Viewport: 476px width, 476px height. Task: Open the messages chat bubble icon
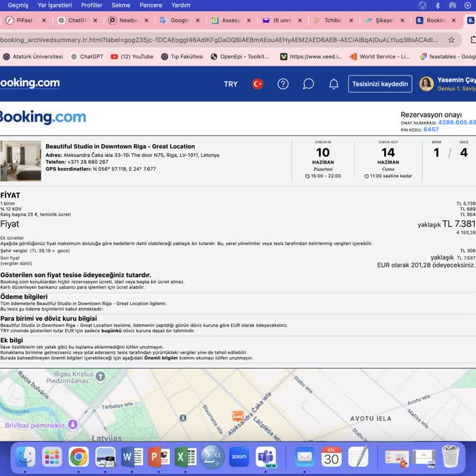(x=308, y=84)
